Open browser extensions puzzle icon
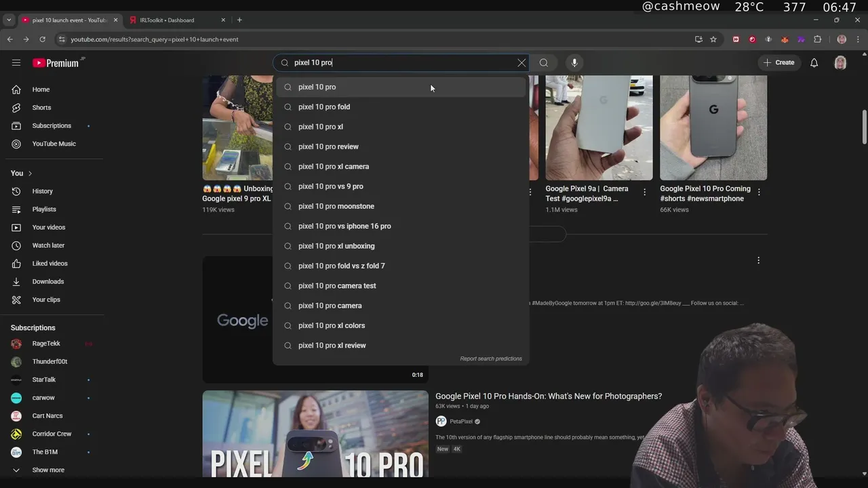Viewport: 868px width, 488px height. [x=817, y=39]
